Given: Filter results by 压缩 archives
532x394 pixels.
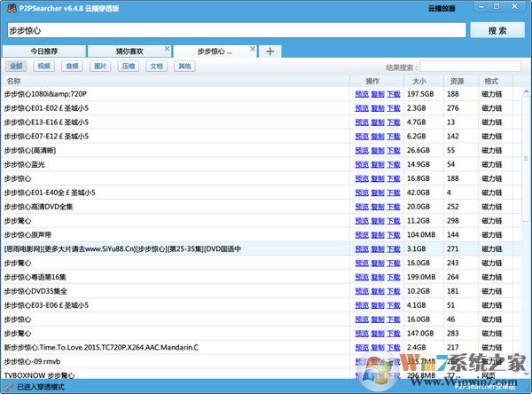Looking at the screenshot, I should point(129,67).
